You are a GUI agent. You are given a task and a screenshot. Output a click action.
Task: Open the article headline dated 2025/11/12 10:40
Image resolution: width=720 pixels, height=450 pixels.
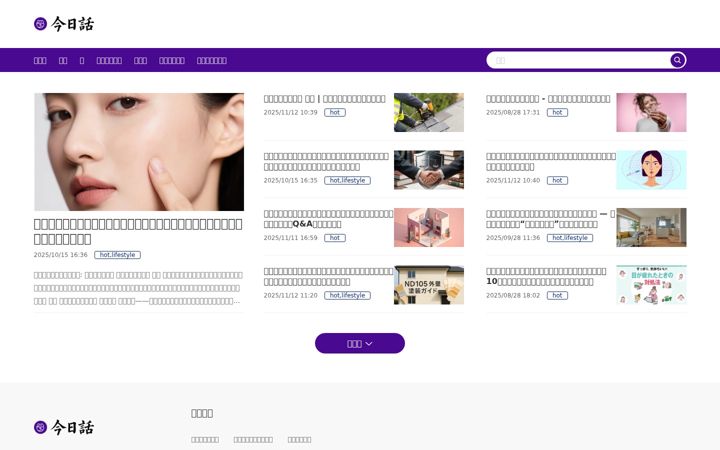pyautogui.click(x=551, y=161)
